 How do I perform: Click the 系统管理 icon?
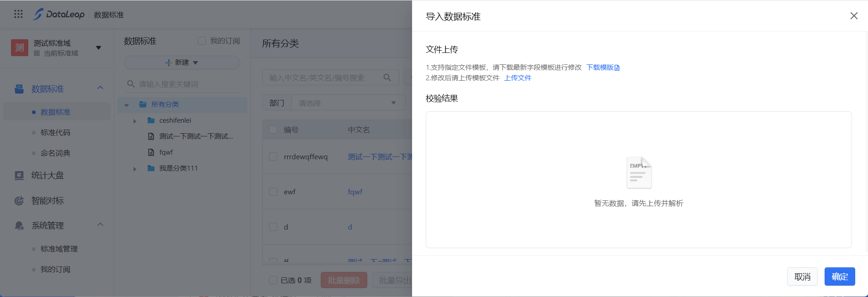click(19, 225)
